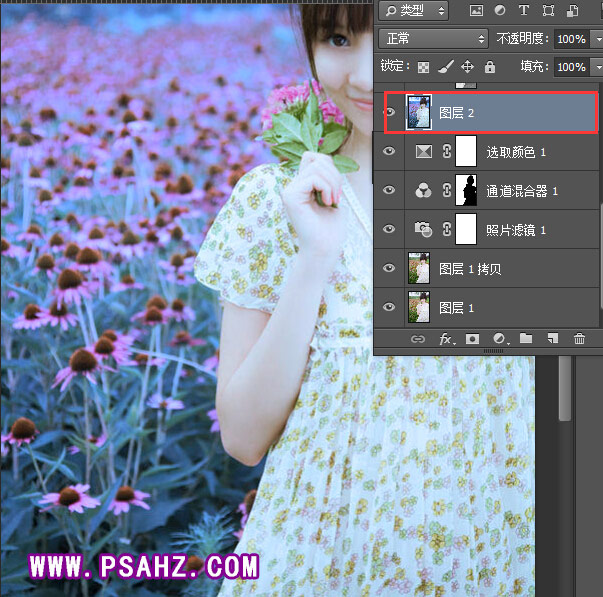Hide the 图层 2 layer

[390, 114]
